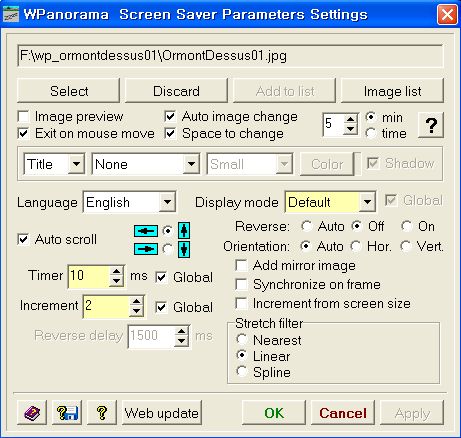
Task: Click in the Increment value field
Action: [x=106, y=306]
